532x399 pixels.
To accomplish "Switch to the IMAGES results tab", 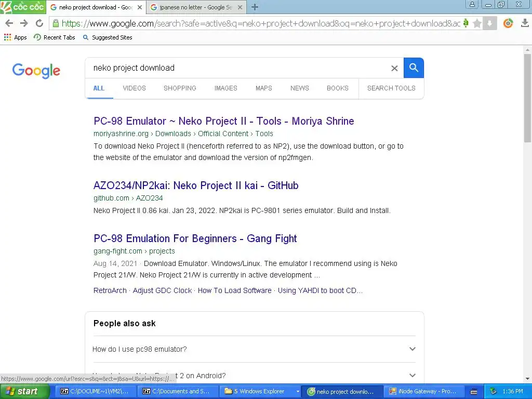I will pos(225,88).
